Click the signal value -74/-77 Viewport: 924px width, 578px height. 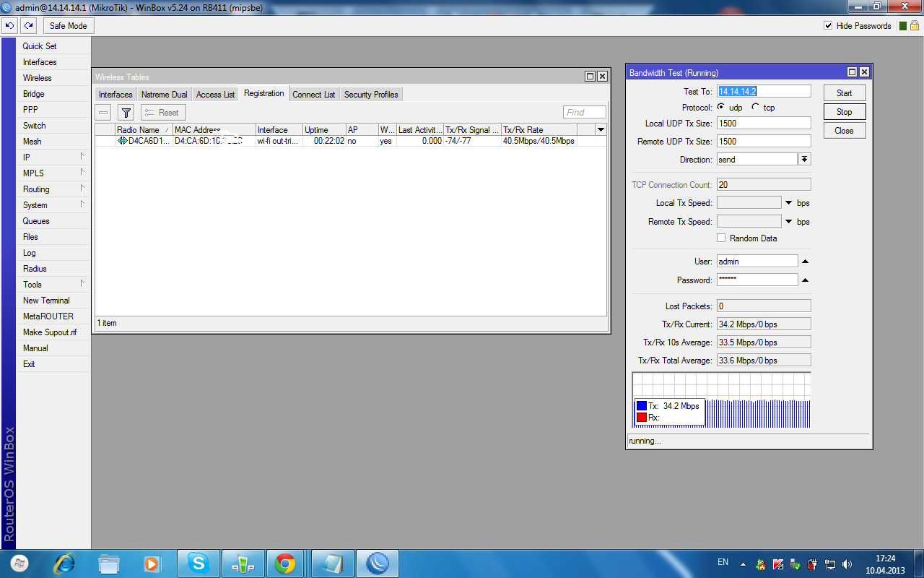tap(458, 141)
